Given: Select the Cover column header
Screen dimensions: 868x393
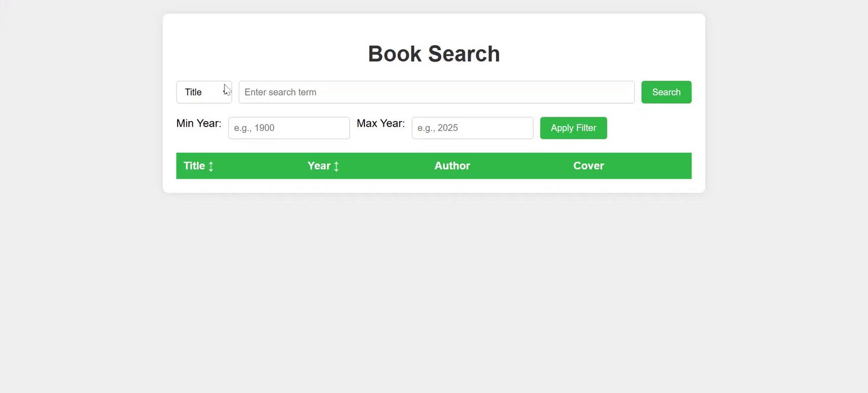Looking at the screenshot, I should [x=588, y=166].
